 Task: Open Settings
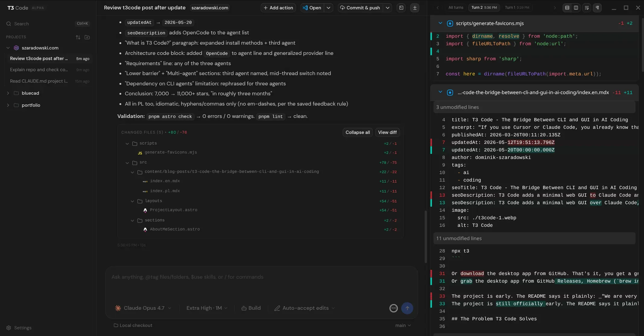(x=19, y=328)
